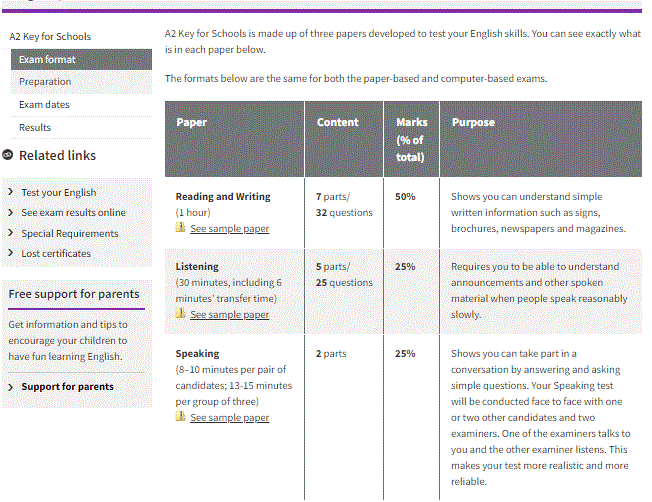This screenshot has width=652, height=502.
Task: Click the chevron next to Lost certificates
Action: pos(11,253)
